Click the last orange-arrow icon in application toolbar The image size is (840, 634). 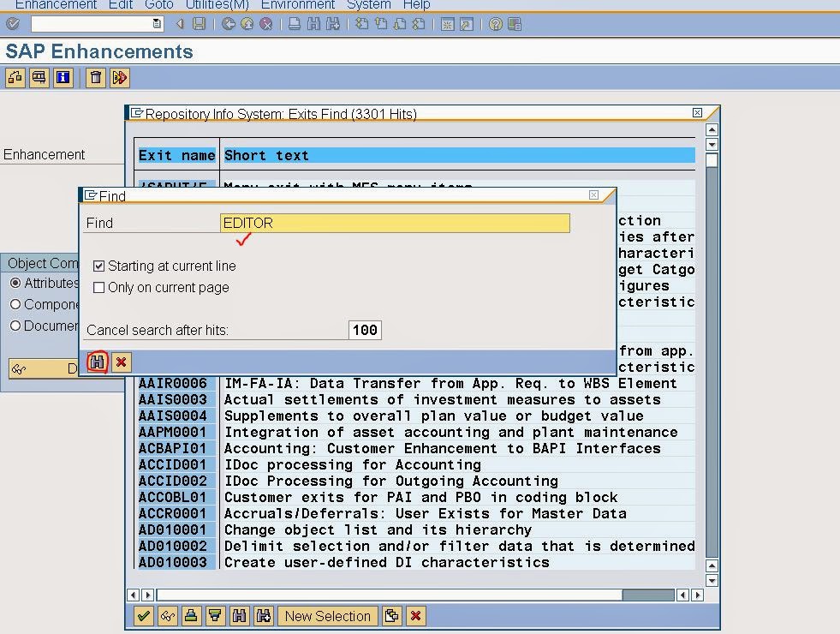click(x=120, y=78)
